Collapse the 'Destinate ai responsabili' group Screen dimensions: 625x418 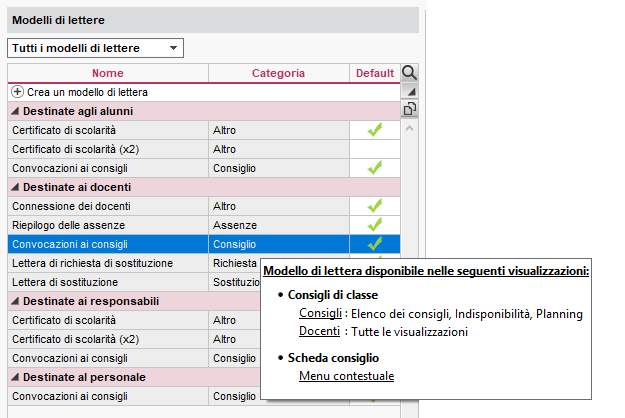(x=16, y=301)
